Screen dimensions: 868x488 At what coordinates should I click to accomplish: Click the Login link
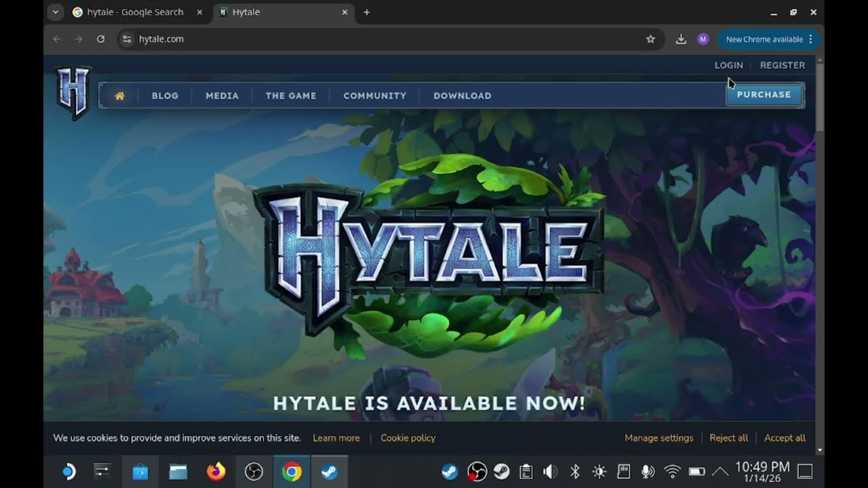click(x=729, y=65)
